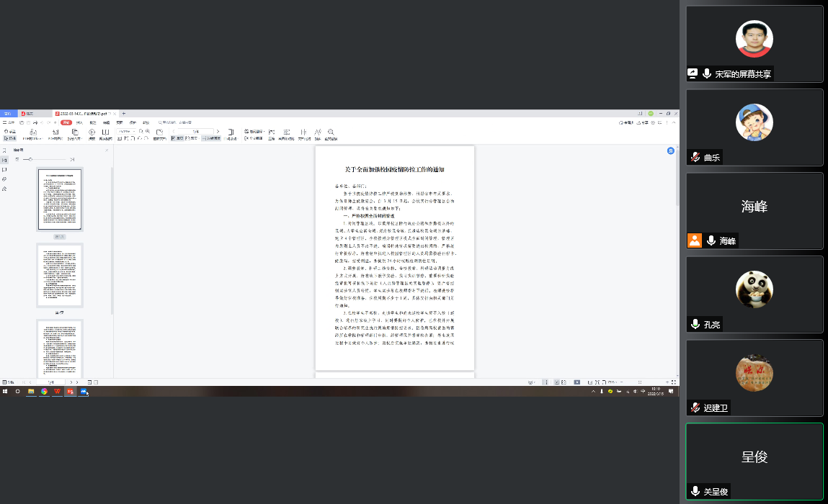The image size is (828, 504).
Task: Toggle 迟建卫's muted microphone
Action: [x=695, y=408]
